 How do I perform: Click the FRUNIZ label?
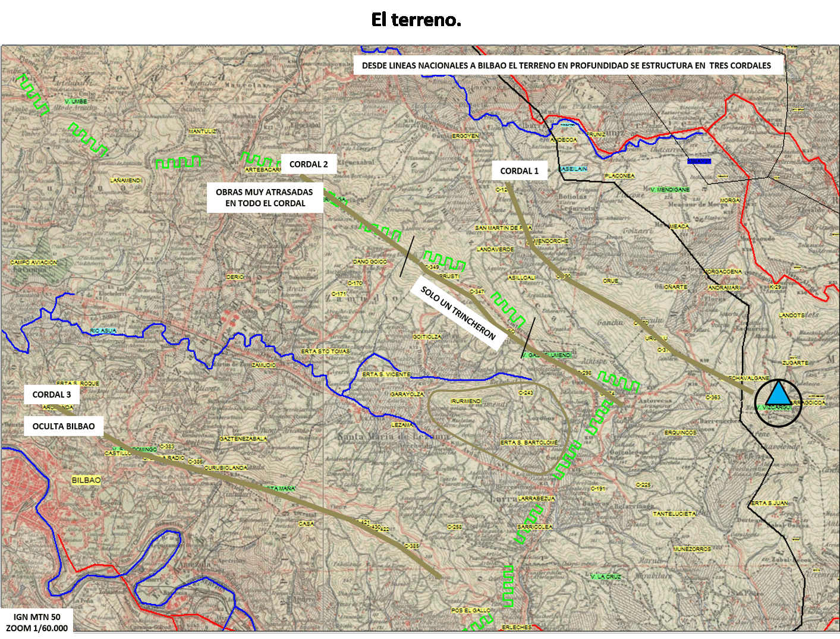[x=596, y=135]
